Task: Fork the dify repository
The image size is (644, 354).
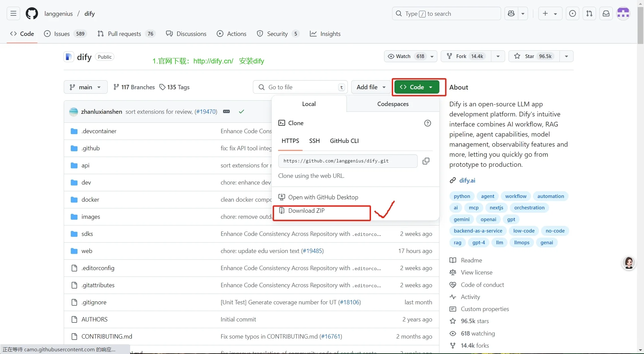Action: click(466, 56)
